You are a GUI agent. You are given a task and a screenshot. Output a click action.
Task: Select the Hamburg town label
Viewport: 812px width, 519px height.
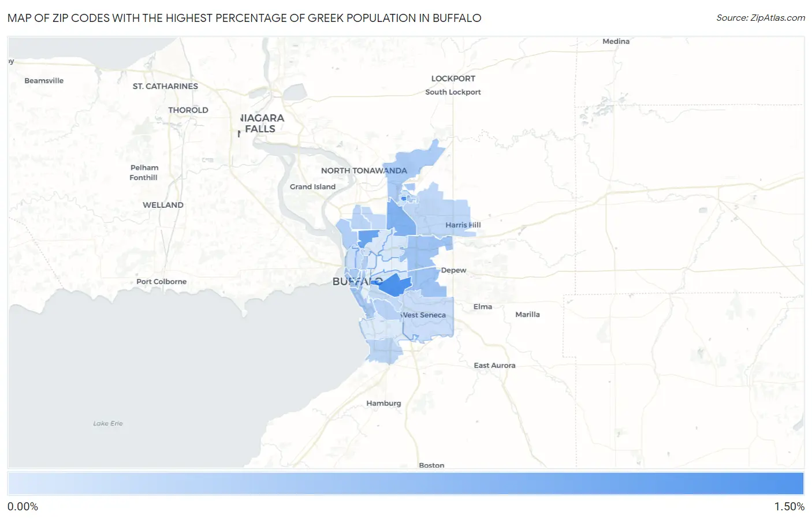(x=383, y=404)
